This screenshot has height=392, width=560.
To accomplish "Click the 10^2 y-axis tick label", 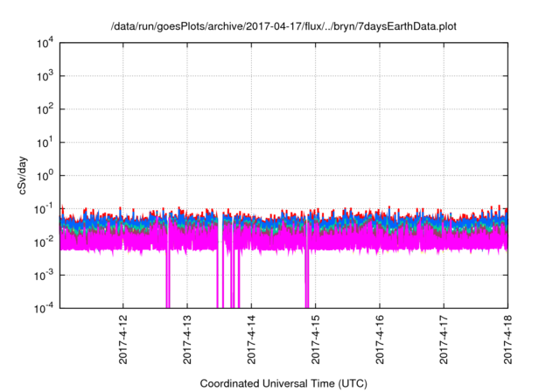I will point(45,109).
